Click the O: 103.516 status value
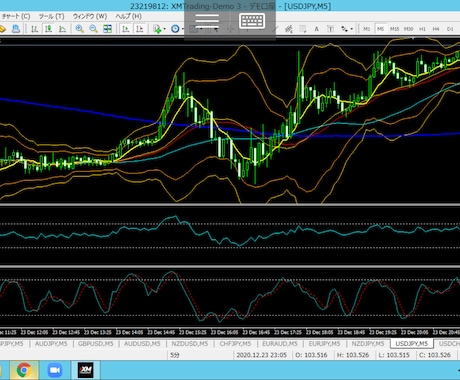Screen dimensions: 460x380 [311, 355]
